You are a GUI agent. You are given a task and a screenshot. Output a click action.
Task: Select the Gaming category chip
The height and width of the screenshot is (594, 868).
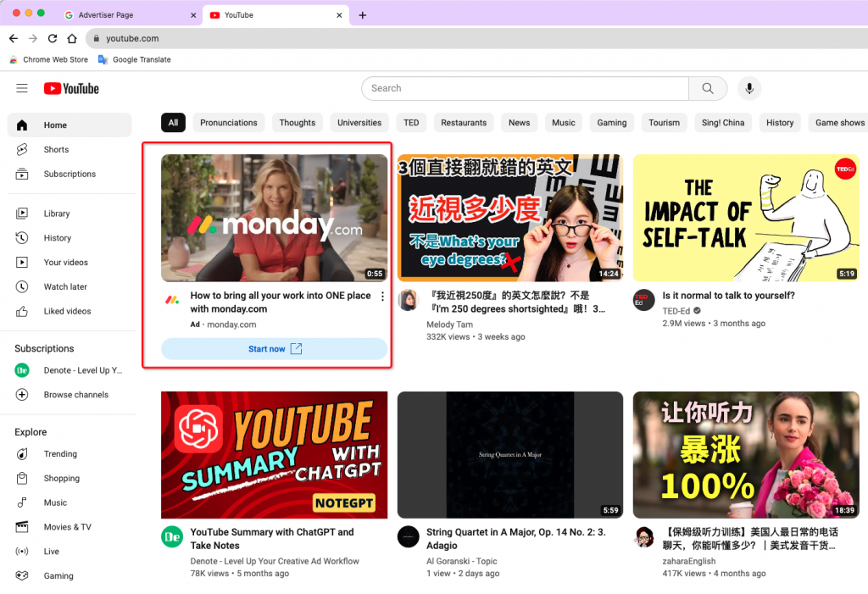coord(611,122)
